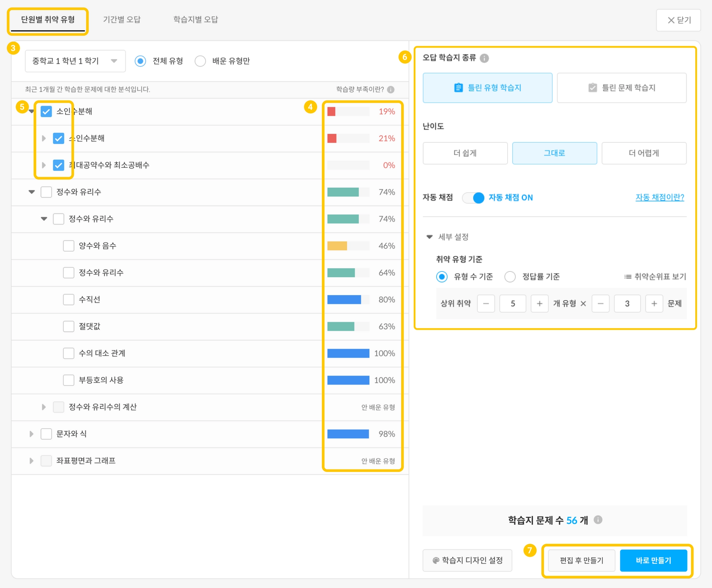
Task: Open 취약순위표 보기 list icon link
Action: [655, 277]
